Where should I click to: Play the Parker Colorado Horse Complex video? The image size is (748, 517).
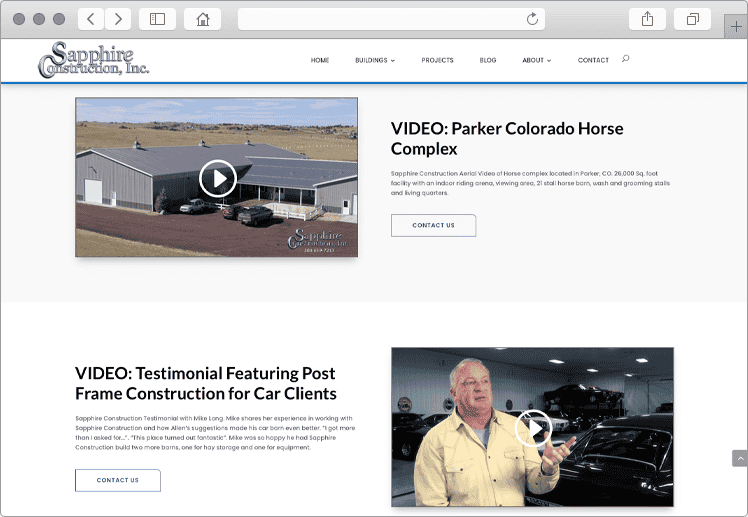coord(217,178)
